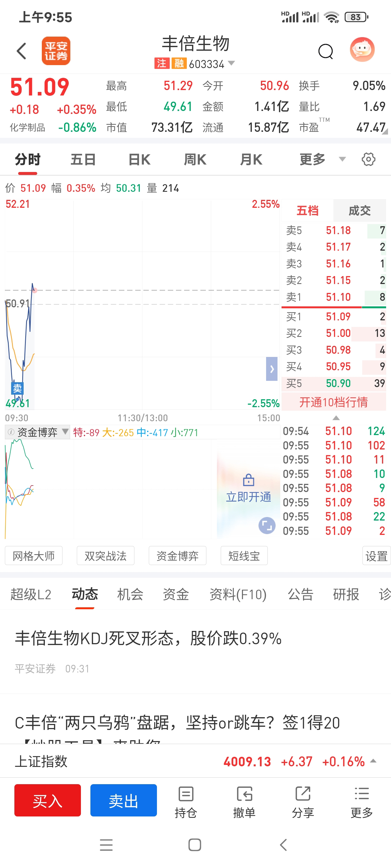The image size is (391, 868).
Task: Tap the 卖 marker on the chart
Action: [17, 388]
